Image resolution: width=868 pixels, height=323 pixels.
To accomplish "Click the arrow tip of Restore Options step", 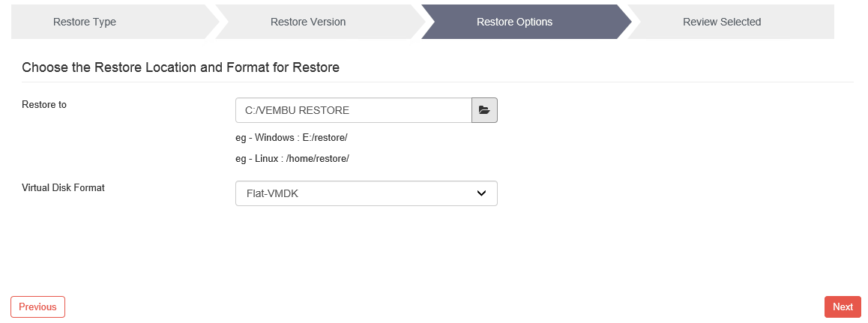I will 626,22.
